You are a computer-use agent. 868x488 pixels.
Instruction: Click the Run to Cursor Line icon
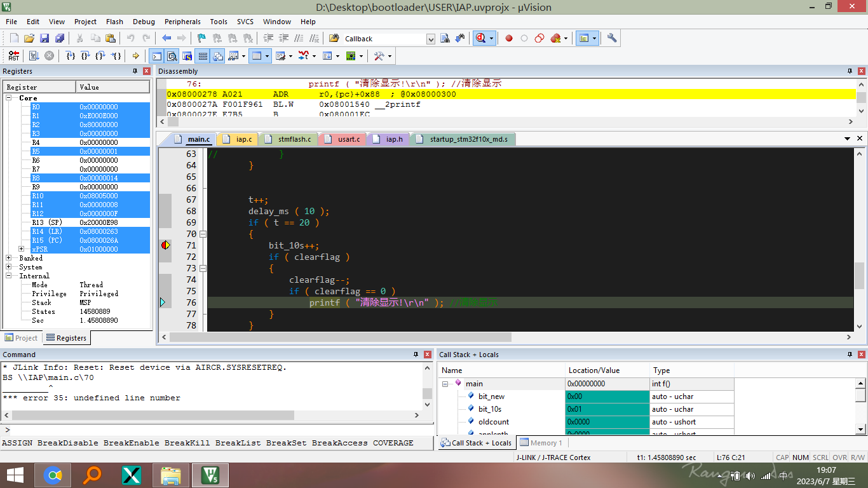(116, 56)
